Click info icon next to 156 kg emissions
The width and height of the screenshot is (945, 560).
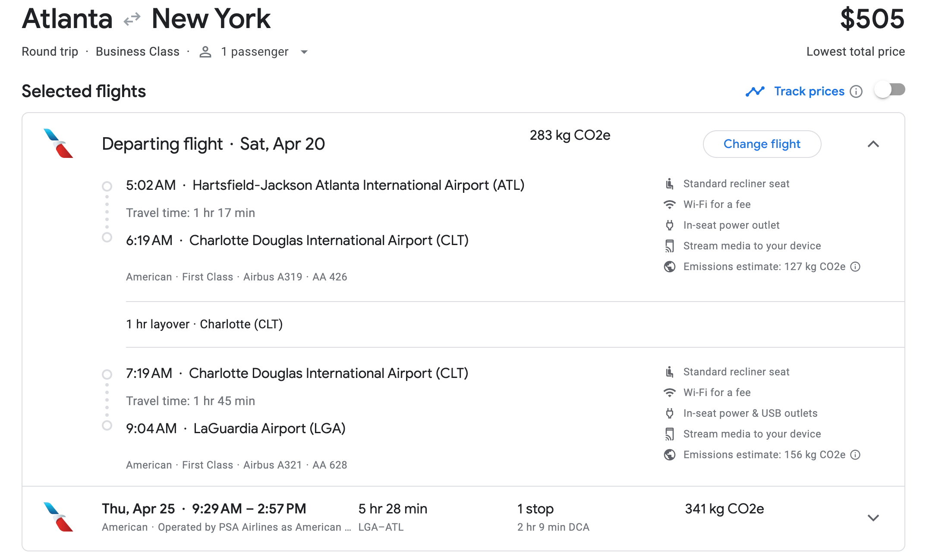pyautogui.click(x=855, y=455)
